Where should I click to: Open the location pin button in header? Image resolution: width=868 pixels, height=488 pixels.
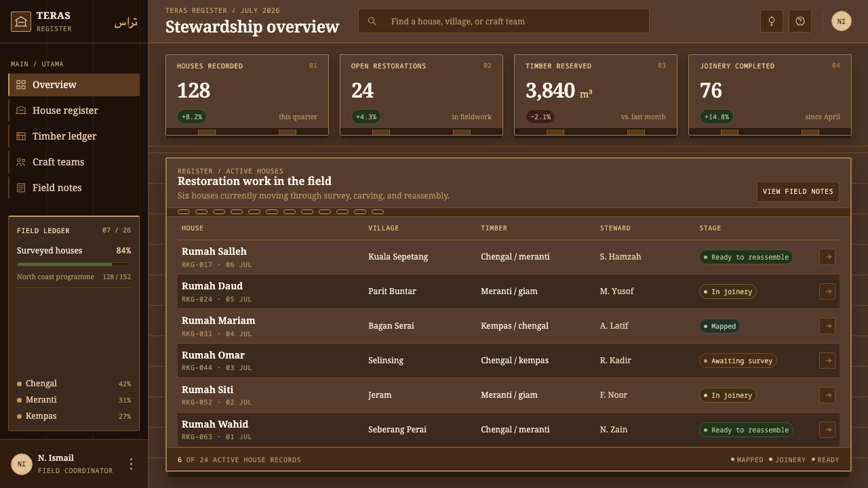(x=772, y=21)
